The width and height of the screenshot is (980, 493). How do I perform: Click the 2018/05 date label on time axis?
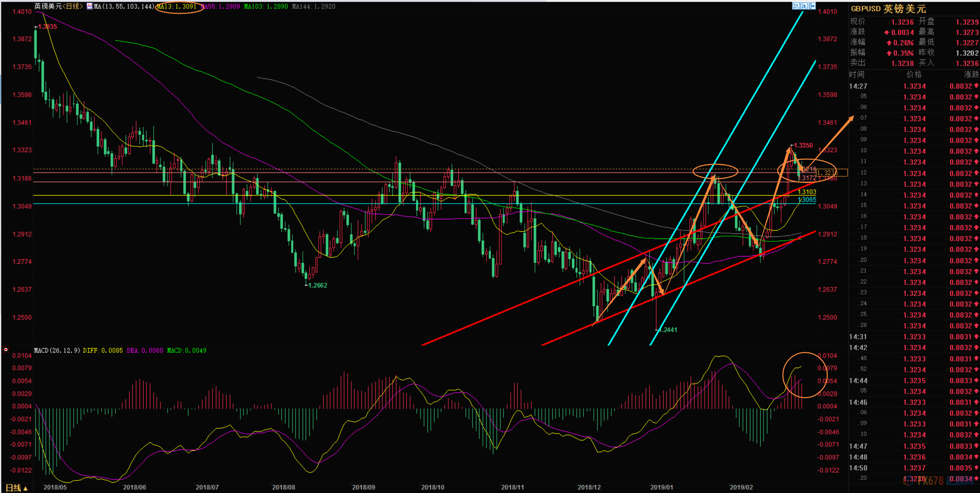55,487
